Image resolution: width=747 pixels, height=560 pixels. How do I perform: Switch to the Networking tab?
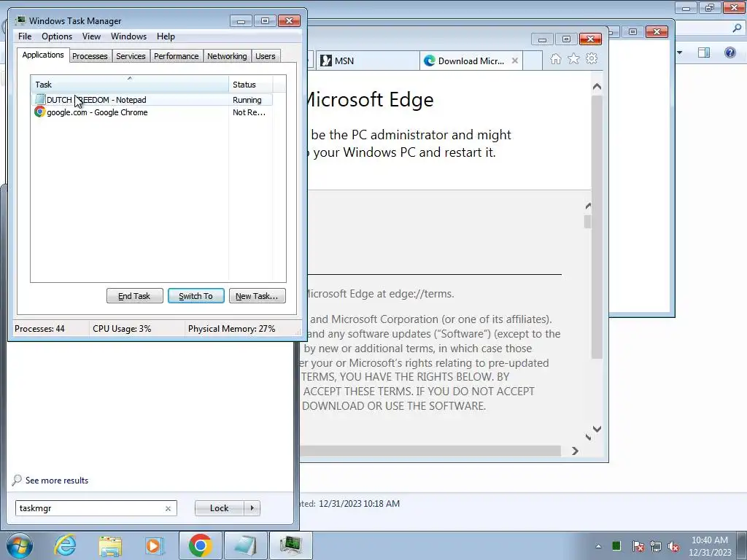(227, 56)
